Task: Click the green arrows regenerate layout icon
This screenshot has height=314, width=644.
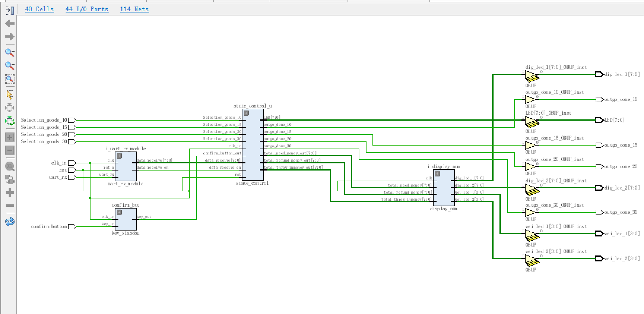Action: (10, 121)
